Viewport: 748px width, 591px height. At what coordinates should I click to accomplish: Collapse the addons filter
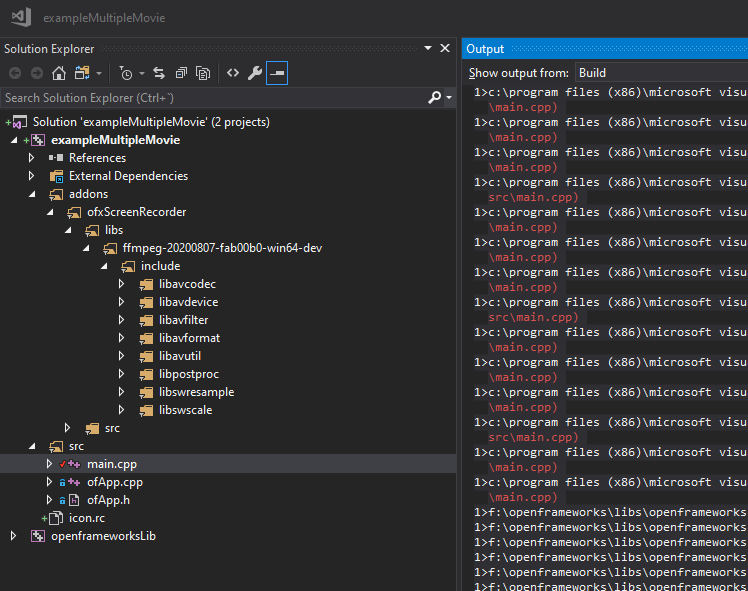click(32, 194)
